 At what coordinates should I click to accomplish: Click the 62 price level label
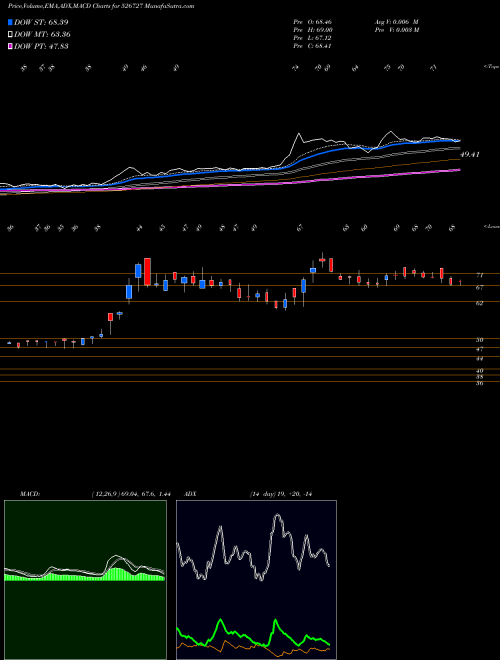(479, 303)
